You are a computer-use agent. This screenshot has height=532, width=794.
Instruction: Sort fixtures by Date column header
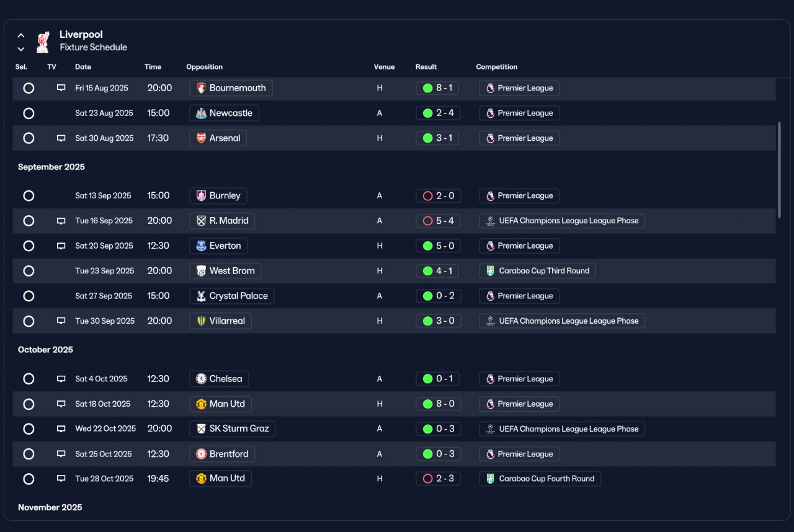pyautogui.click(x=83, y=67)
